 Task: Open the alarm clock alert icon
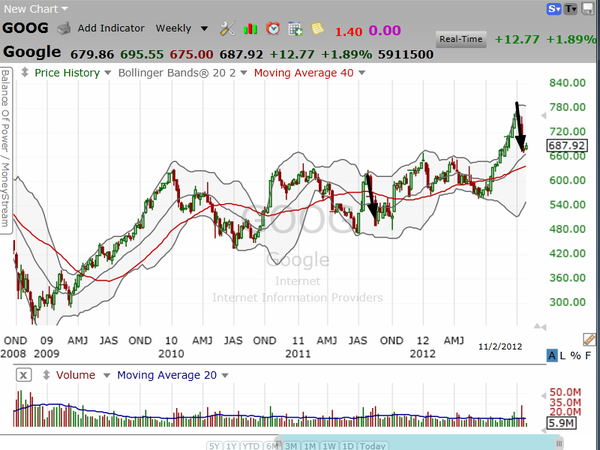coord(273,29)
